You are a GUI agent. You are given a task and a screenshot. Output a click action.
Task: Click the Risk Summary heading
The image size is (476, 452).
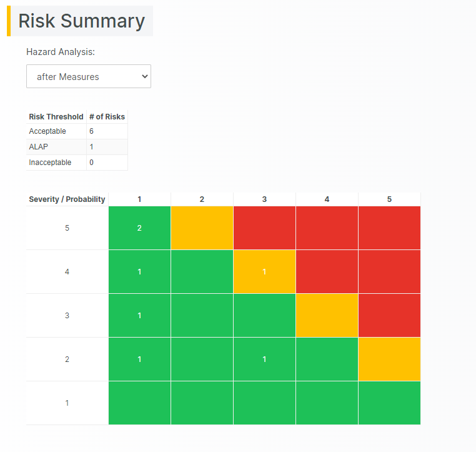pos(81,21)
